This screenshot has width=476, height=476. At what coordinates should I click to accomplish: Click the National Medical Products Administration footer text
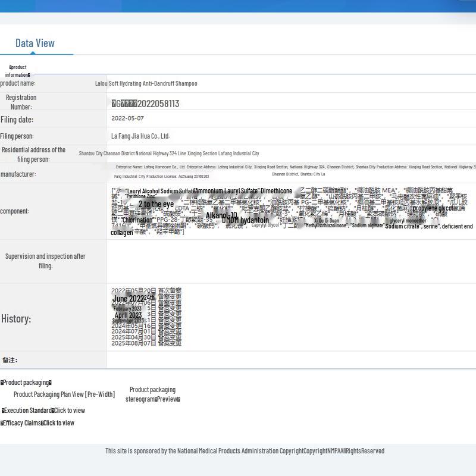coord(245,451)
